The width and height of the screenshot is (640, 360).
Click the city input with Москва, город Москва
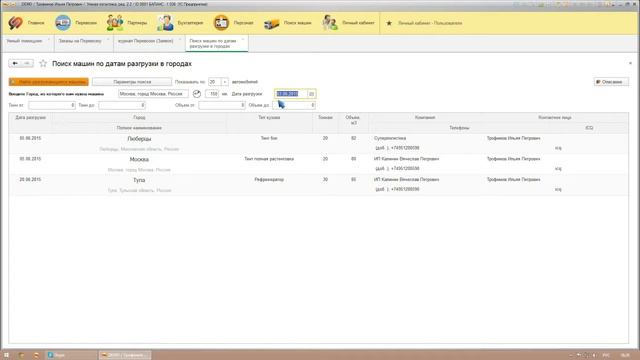(x=153, y=94)
